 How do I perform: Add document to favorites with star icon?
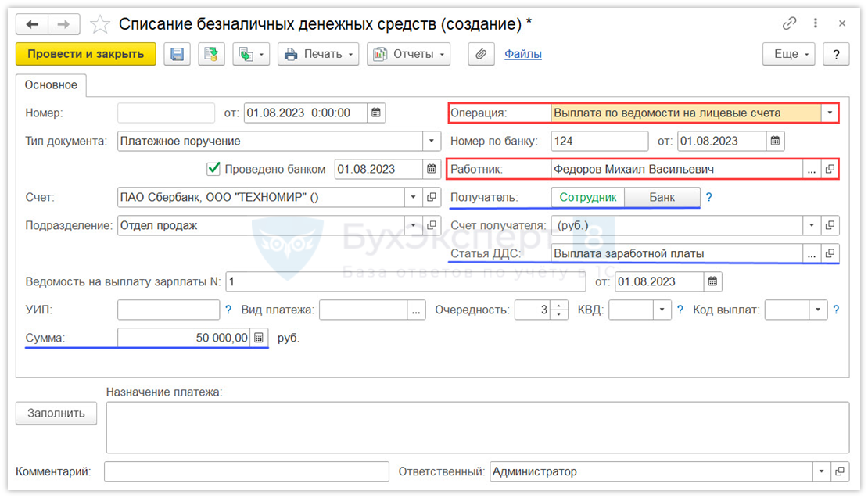click(x=99, y=24)
